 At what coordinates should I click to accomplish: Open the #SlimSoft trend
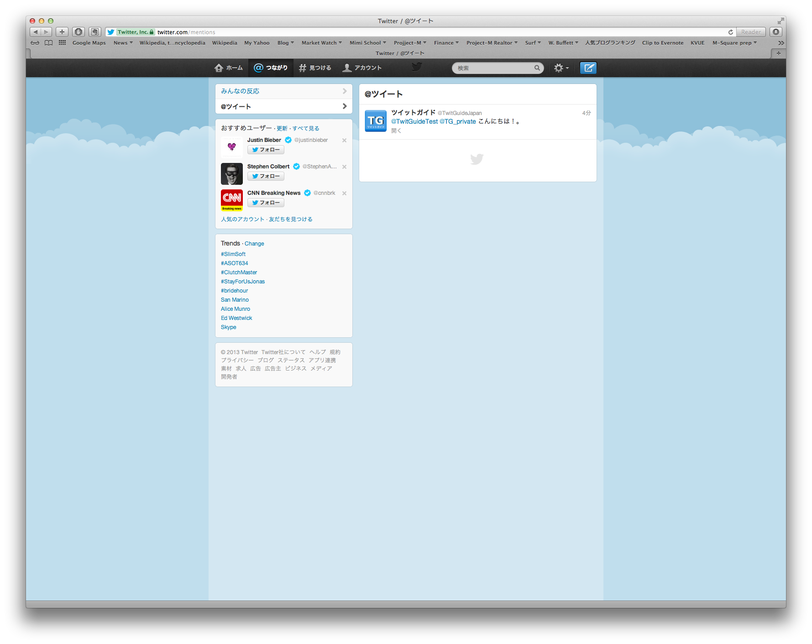[x=233, y=254]
